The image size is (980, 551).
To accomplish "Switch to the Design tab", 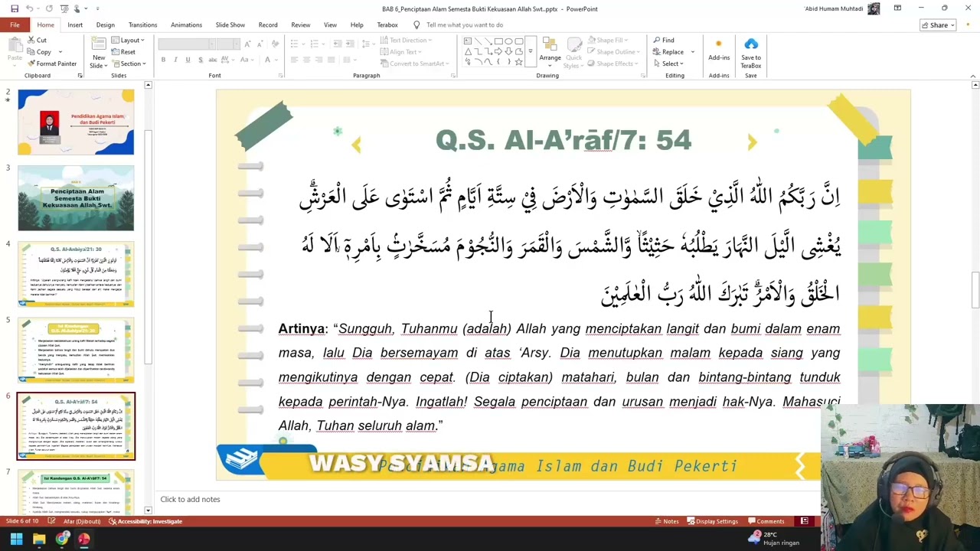I will coord(105,24).
